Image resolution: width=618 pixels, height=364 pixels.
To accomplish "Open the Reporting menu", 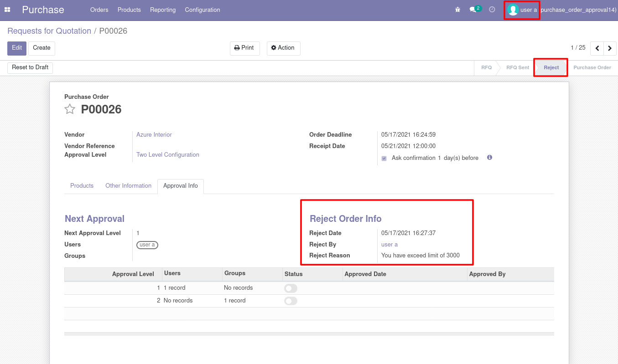I will [x=163, y=10].
